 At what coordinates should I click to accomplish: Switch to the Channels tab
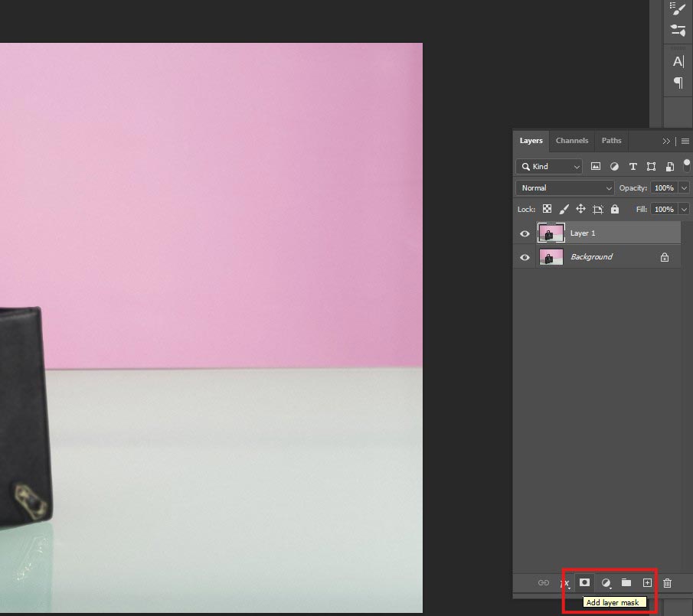click(572, 141)
